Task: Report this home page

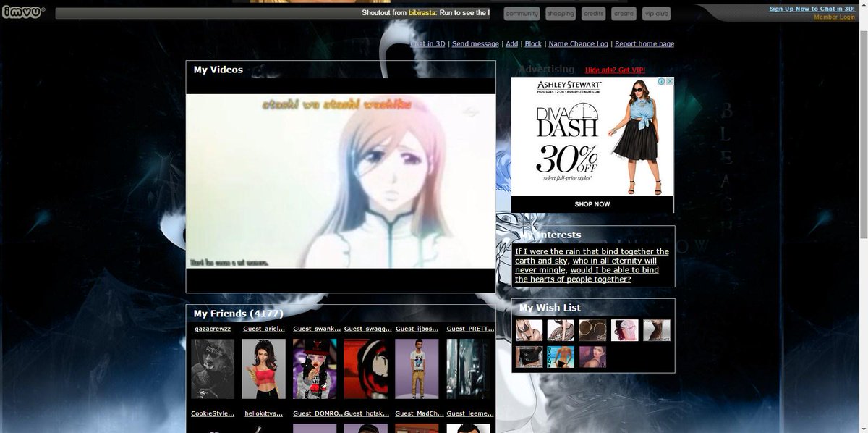Action: (644, 43)
